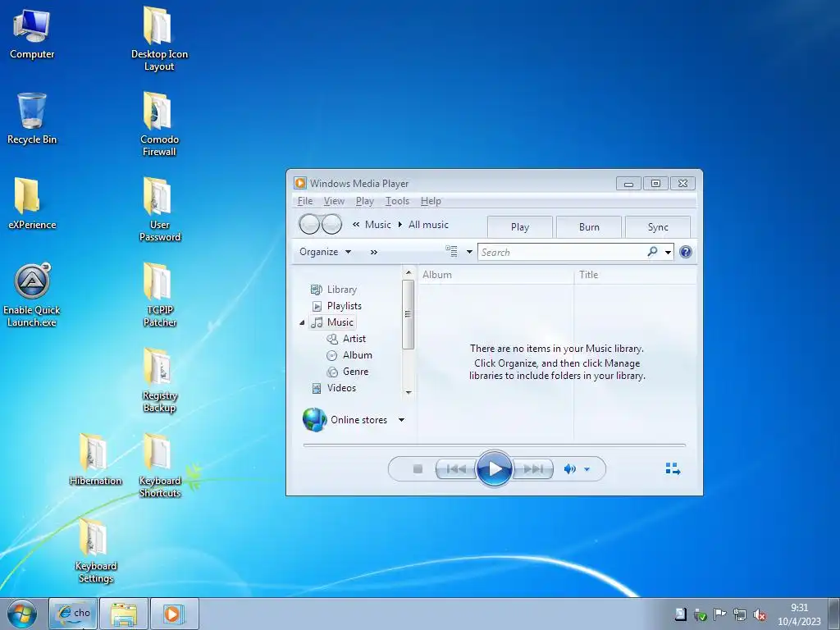
Task: Click the breadcrumb double-chevron before Music
Action: tap(356, 225)
